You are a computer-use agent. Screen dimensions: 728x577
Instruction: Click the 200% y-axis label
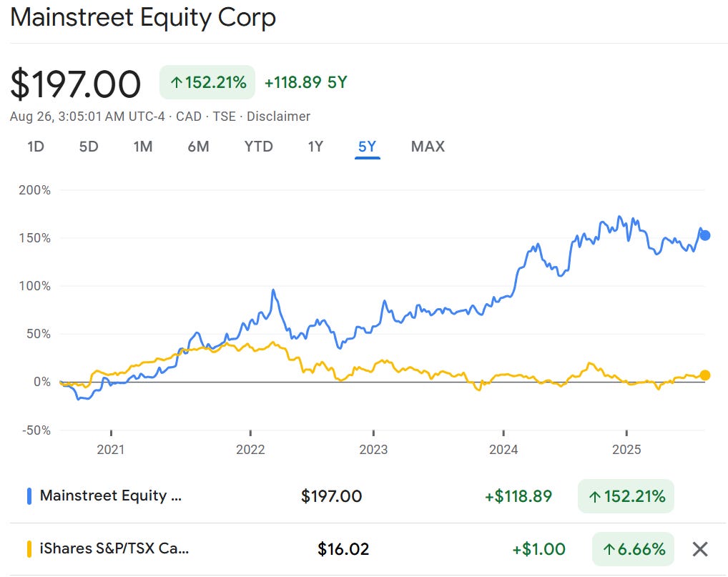(34, 190)
